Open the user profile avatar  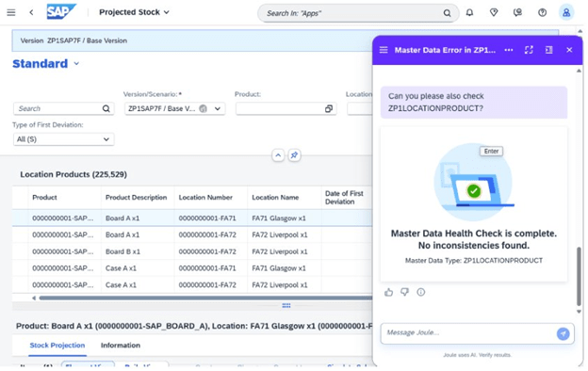pyautogui.click(x=566, y=13)
